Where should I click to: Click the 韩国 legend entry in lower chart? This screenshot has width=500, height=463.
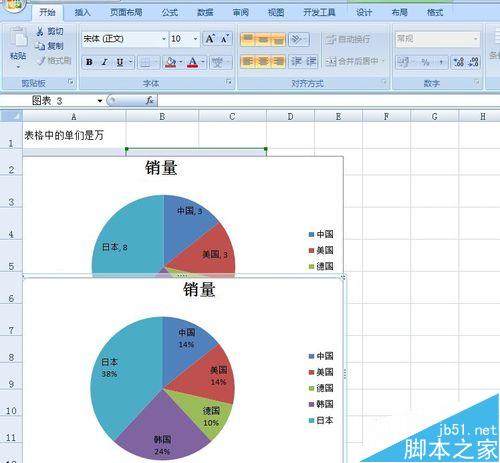(x=321, y=404)
